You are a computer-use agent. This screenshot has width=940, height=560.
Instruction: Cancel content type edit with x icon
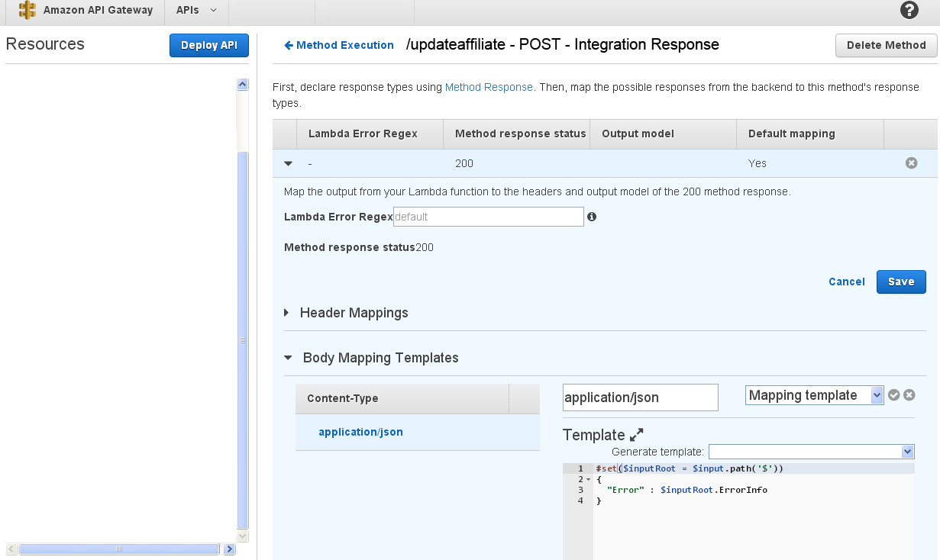pos(909,395)
